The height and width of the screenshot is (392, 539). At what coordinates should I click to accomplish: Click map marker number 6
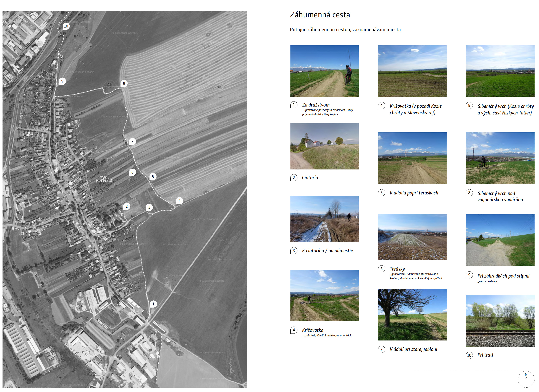[x=132, y=172]
